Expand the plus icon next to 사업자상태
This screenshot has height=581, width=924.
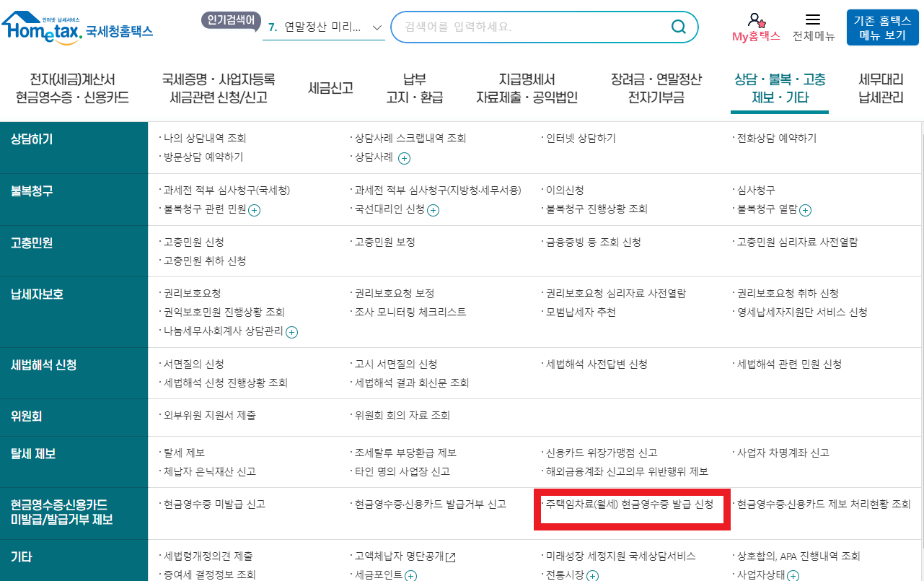click(793, 575)
